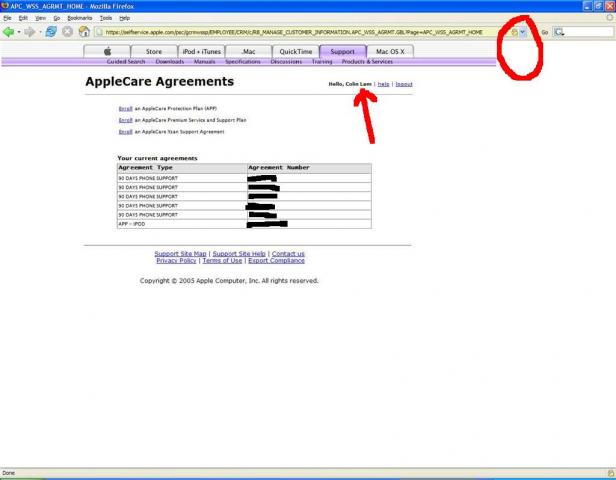Click the Done status bar text
The image size is (616, 480).
point(9,473)
